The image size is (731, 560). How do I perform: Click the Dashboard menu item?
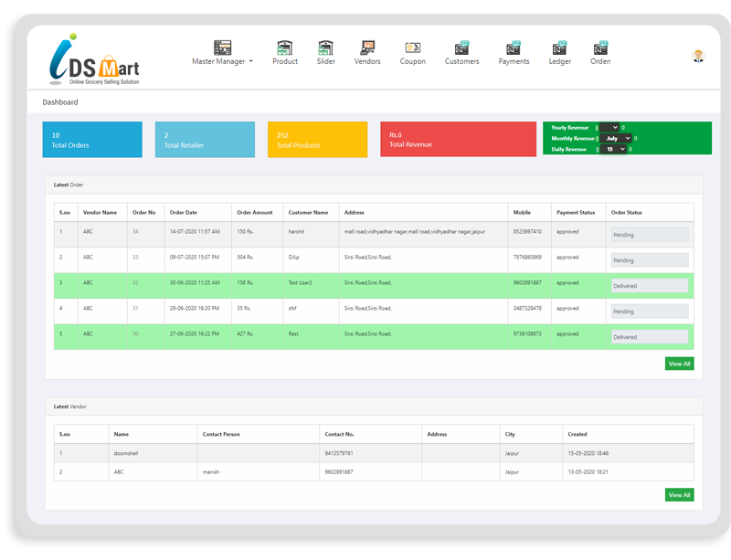point(58,101)
